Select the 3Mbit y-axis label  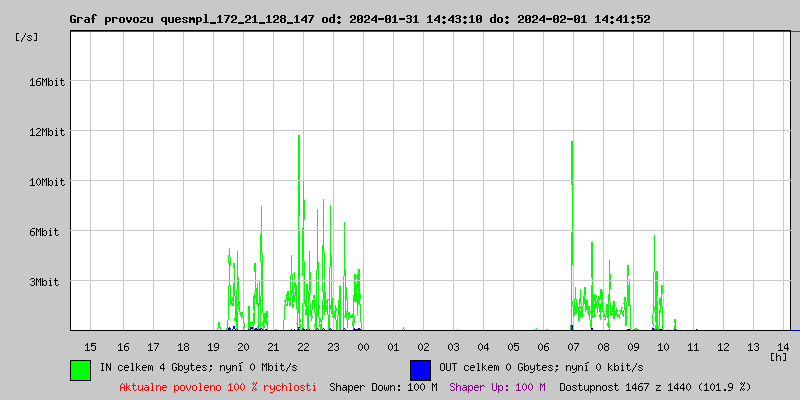pos(44,282)
